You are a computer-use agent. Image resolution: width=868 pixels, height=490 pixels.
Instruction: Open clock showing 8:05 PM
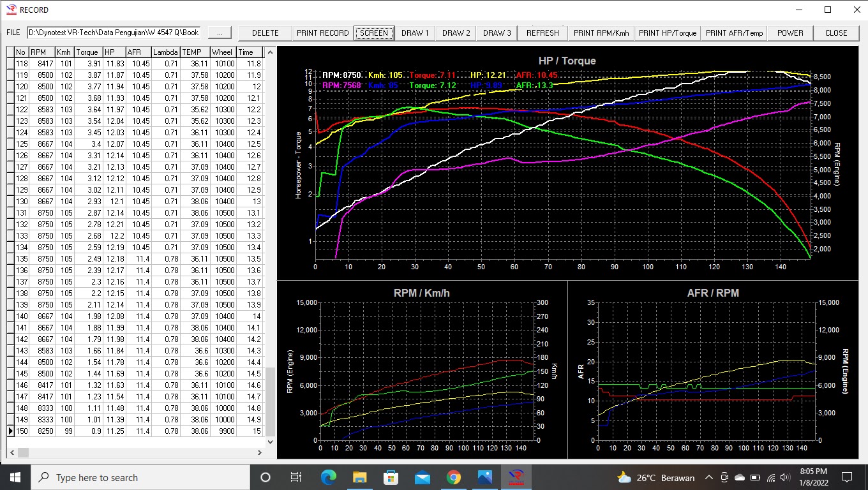(812, 477)
